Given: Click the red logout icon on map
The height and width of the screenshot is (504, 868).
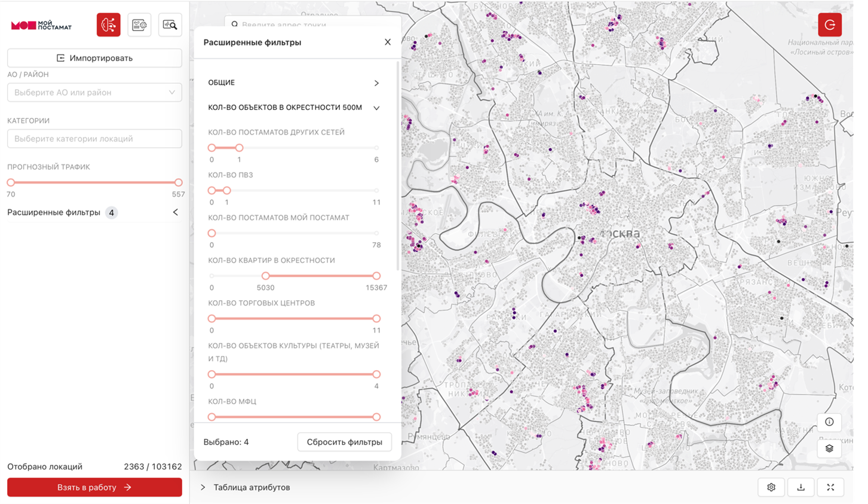Looking at the screenshot, I should pyautogui.click(x=830, y=25).
